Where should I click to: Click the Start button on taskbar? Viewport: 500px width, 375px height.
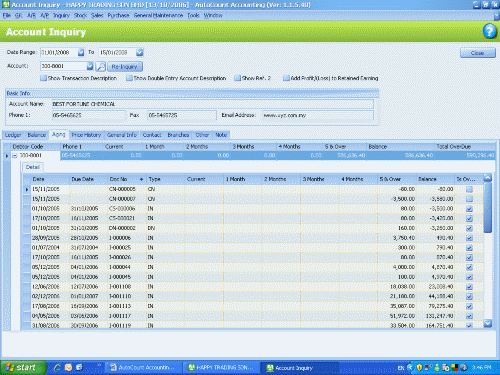pos(23,367)
